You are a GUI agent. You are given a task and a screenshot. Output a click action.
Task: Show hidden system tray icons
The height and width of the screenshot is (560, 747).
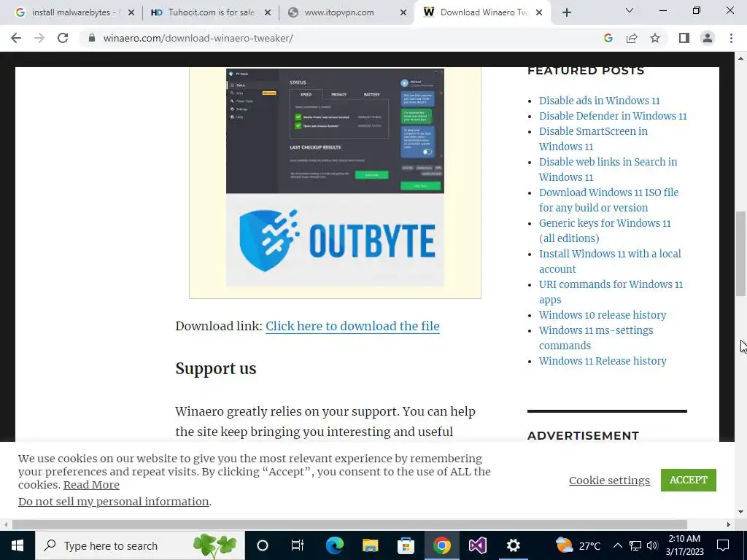pos(617,545)
